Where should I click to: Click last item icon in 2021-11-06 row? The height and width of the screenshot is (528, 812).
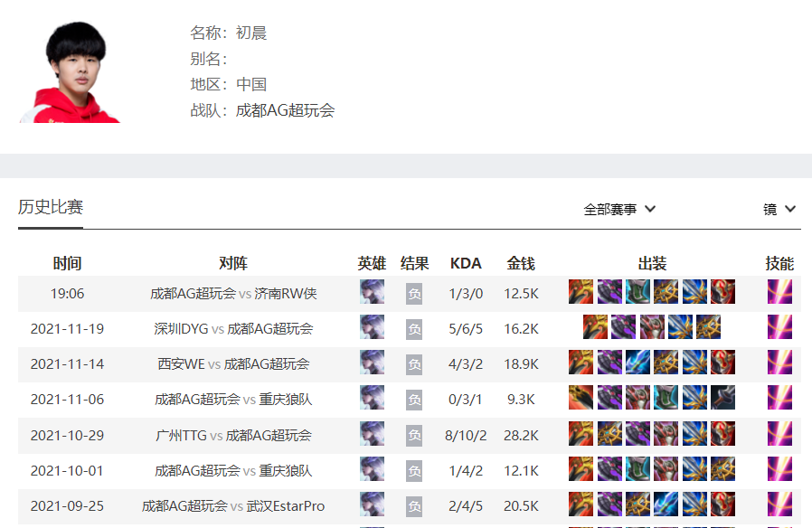pyautogui.click(x=722, y=397)
